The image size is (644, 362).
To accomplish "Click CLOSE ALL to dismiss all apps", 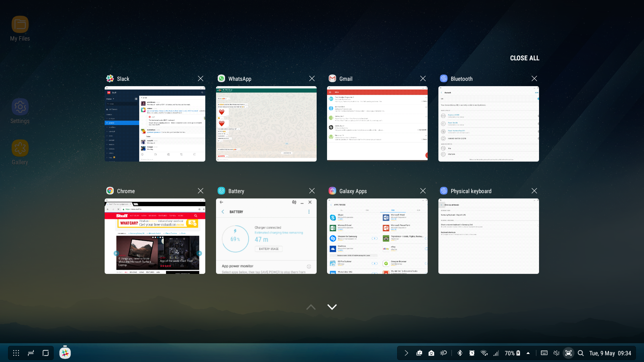I will [525, 58].
